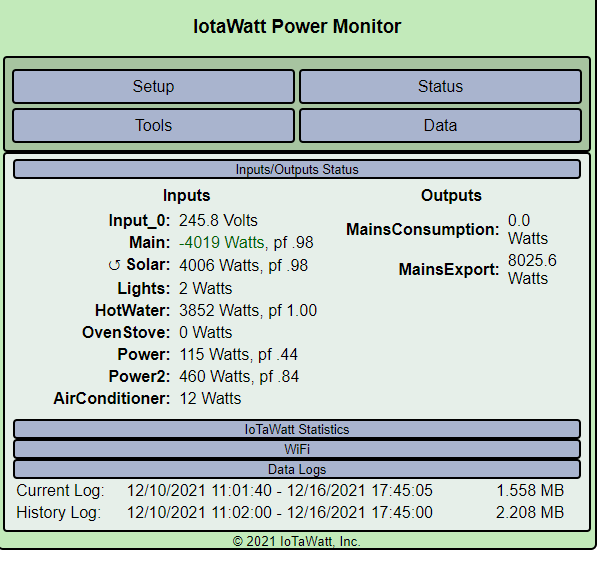This screenshot has width=599, height=574.
Task: Click the MainsExport output label
Action: [x=449, y=269]
